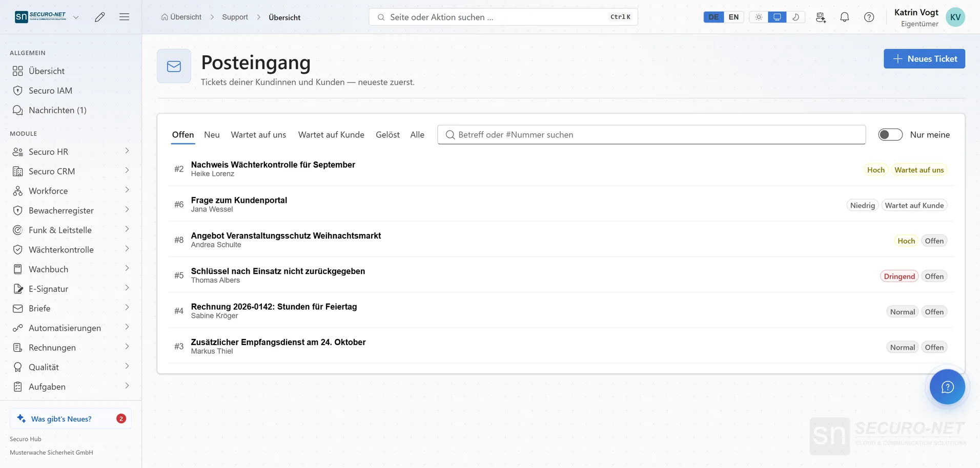The height and width of the screenshot is (468, 980).
Task: Focus the Seite oder Aktion suchen field
Action: (x=503, y=17)
